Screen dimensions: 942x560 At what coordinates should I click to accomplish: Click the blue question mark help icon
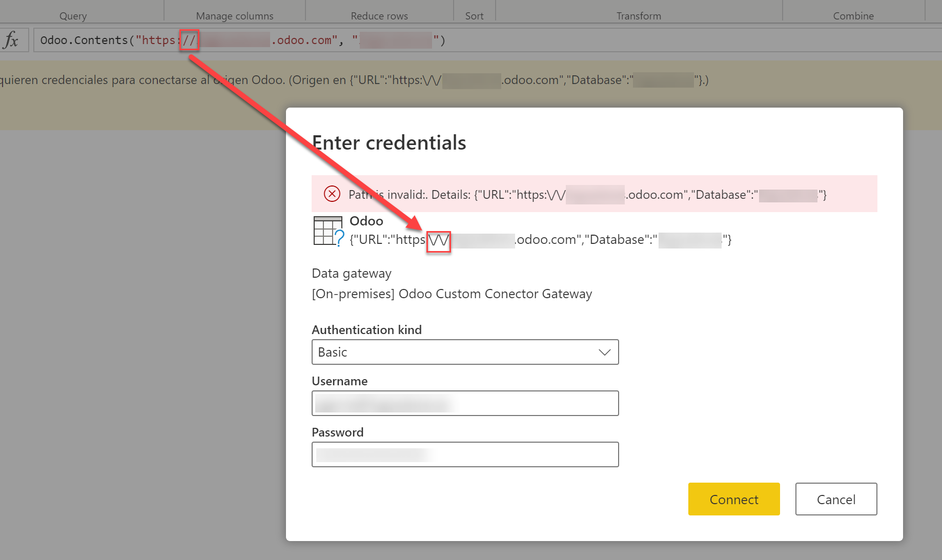pyautogui.click(x=340, y=239)
